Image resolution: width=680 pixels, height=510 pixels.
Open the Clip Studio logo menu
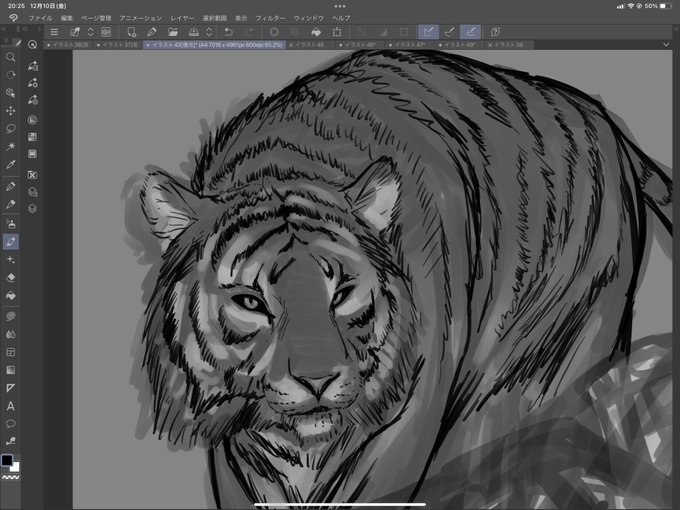click(13, 18)
